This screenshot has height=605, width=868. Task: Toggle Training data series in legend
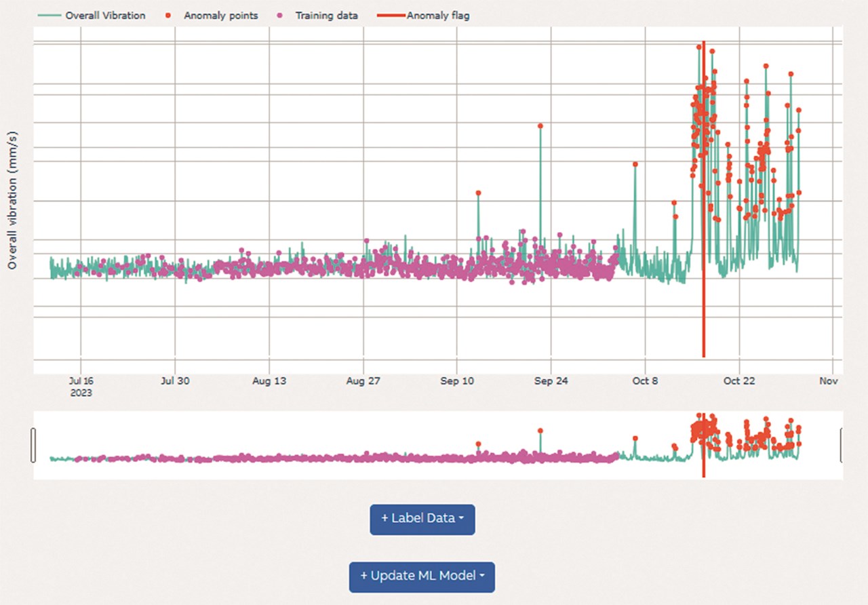(x=326, y=16)
